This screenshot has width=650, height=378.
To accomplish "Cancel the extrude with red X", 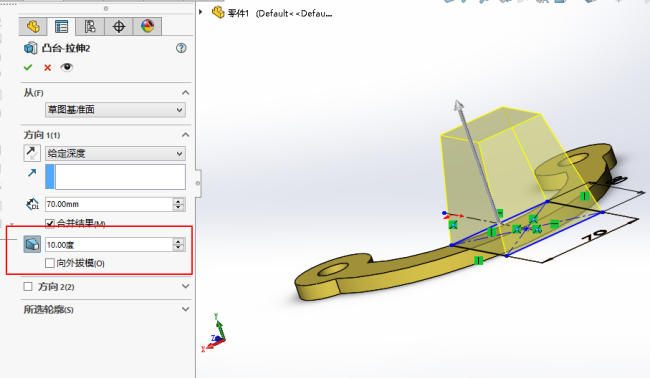I will coord(47,68).
